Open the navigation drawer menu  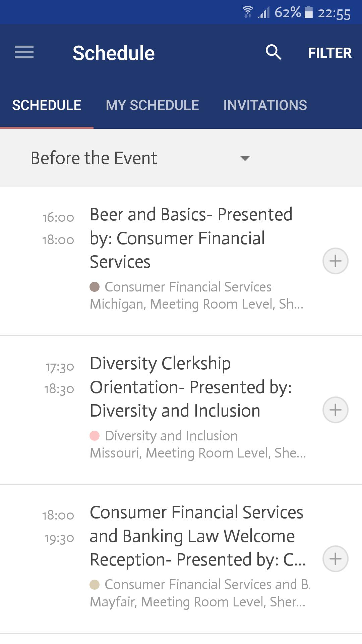click(24, 52)
